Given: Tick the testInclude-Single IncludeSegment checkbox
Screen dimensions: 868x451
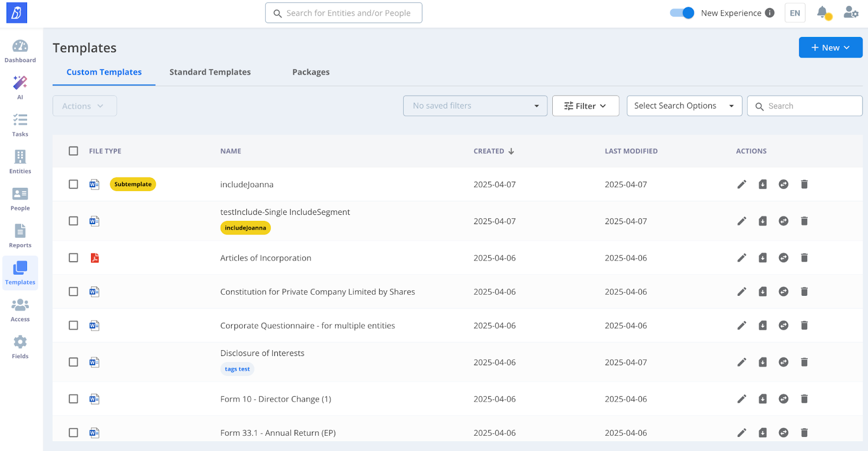Looking at the screenshot, I should coord(73,221).
